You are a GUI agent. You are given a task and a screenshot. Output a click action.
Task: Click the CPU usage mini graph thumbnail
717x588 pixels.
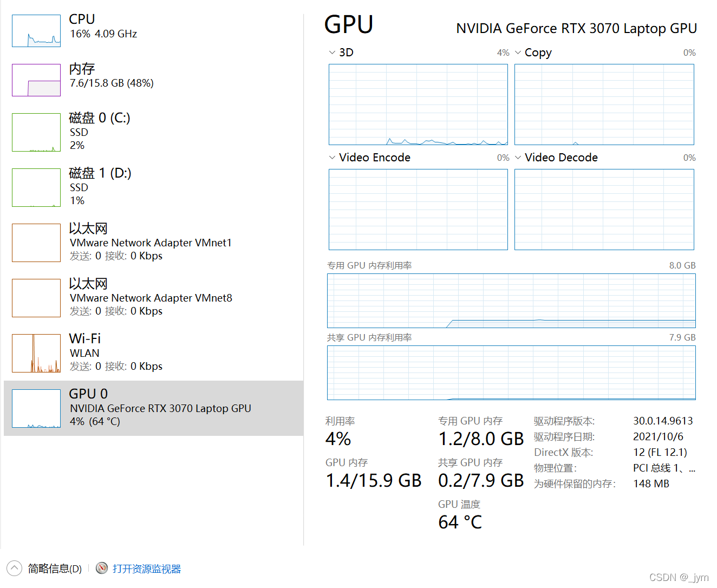[x=36, y=31]
